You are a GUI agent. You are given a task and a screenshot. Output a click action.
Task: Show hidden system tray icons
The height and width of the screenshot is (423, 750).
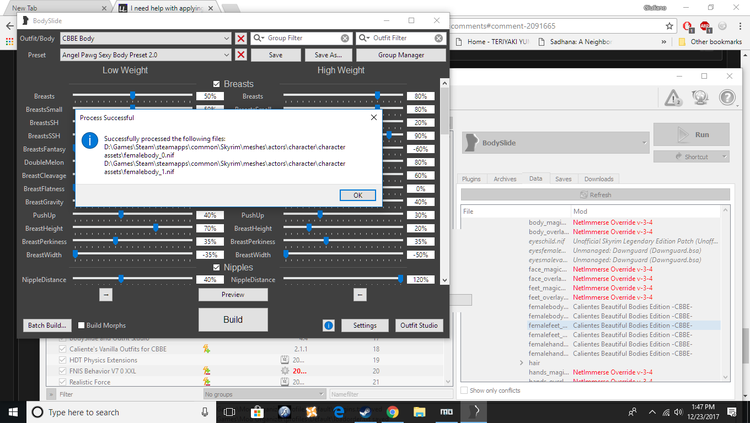click(652, 412)
